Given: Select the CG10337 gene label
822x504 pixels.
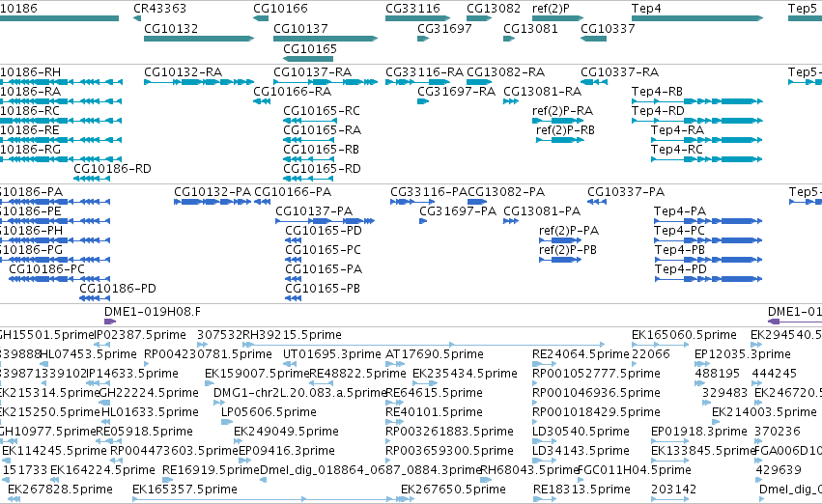Looking at the screenshot, I should [609, 28].
